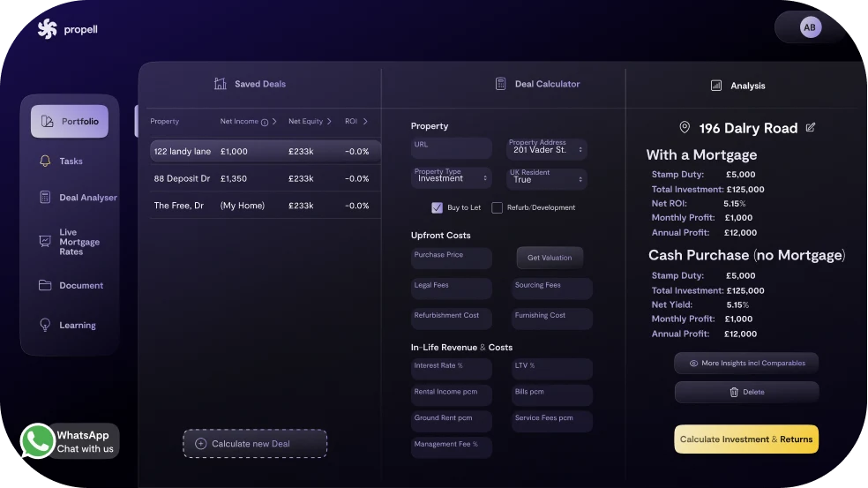The width and height of the screenshot is (868, 488).
Task: Open the Property Type Investment dropdown
Action: tap(452, 177)
